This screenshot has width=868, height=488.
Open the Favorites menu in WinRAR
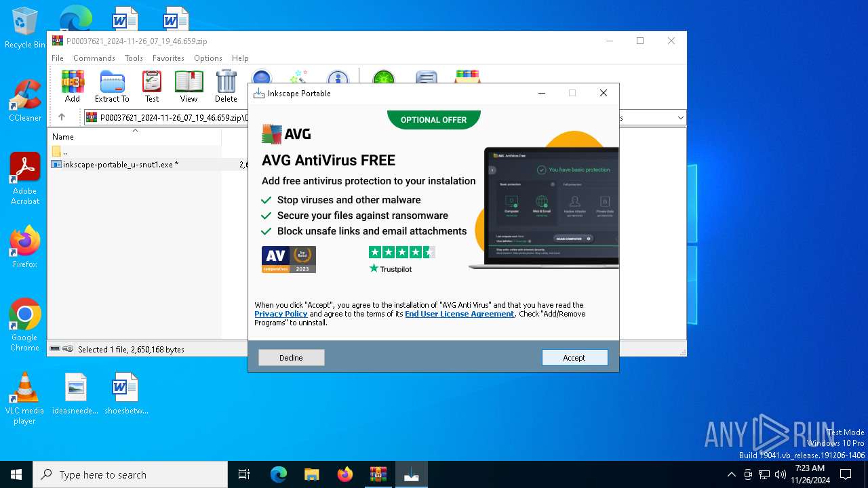pos(168,58)
